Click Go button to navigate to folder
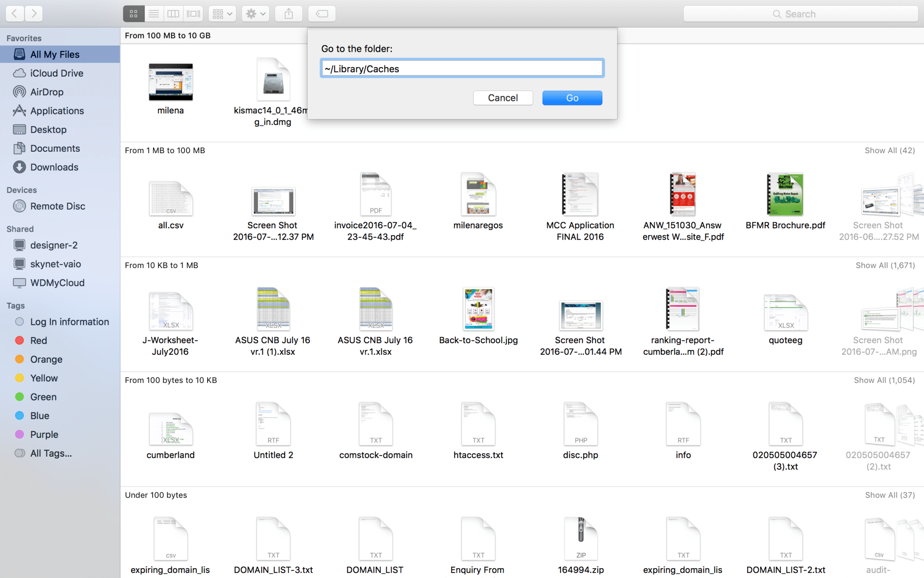The height and width of the screenshot is (578, 924). [572, 98]
